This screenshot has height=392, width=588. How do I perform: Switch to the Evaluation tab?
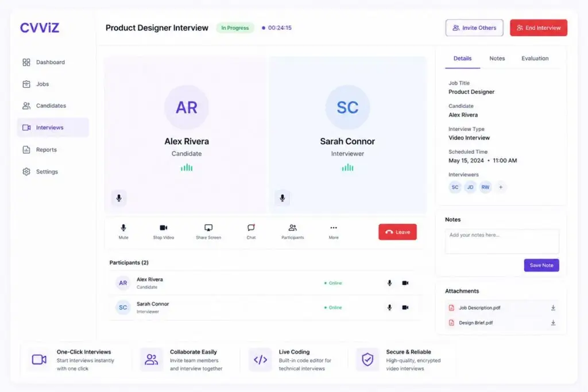[x=535, y=59]
